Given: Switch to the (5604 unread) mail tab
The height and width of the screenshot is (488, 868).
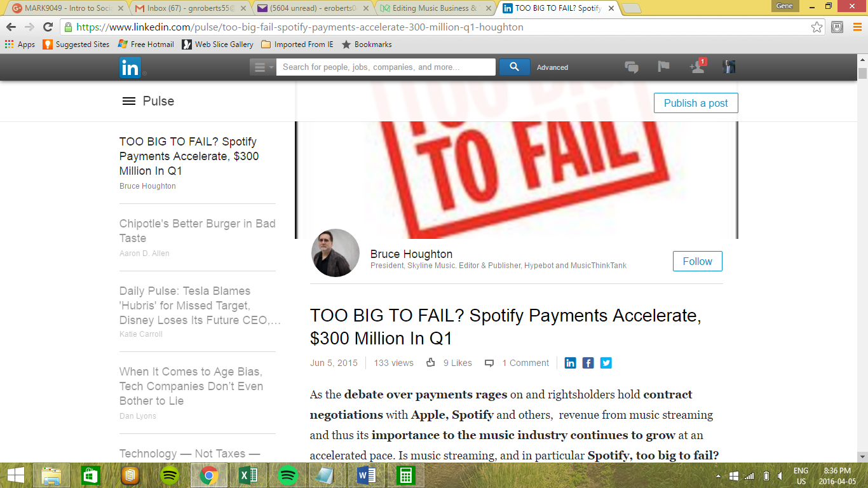Looking at the screenshot, I should 311,8.
